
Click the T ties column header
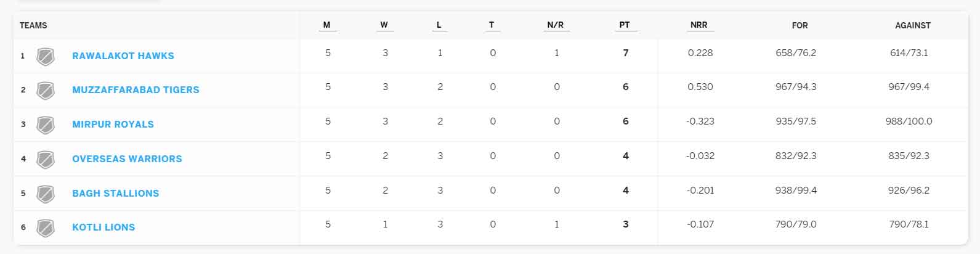(x=491, y=25)
